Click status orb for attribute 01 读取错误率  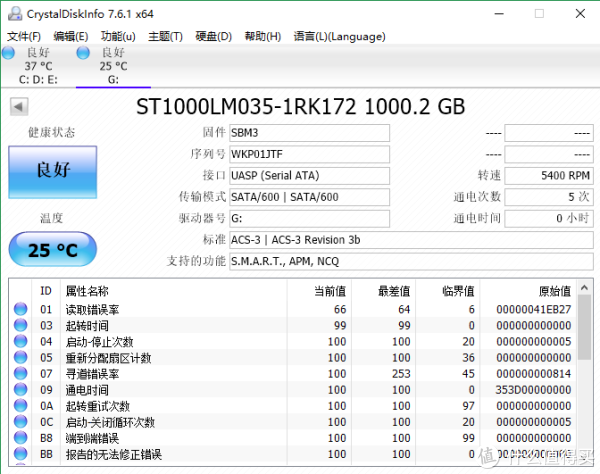[x=21, y=309]
